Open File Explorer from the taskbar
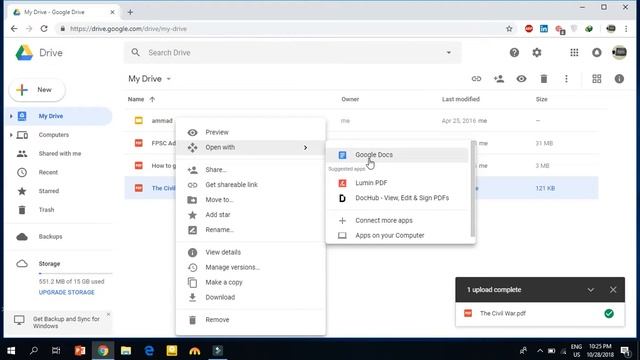This screenshot has width=640, height=360. pos(126,351)
